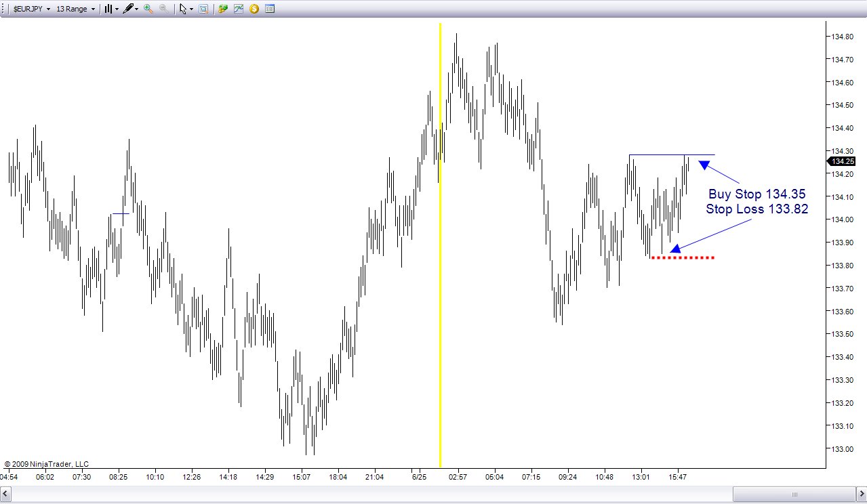
Task: Click the 04:54 time axis label
Action: [x=9, y=477]
